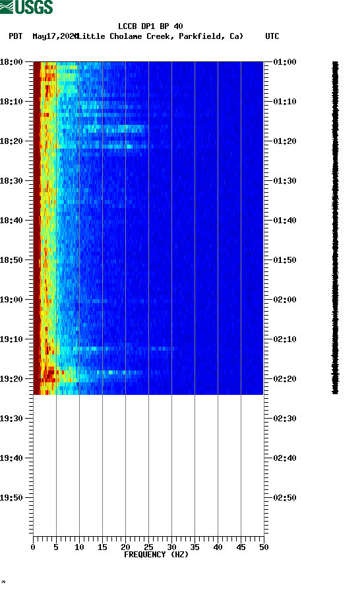Click the 01:20 UTC time label

pyautogui.click(x=285, y=141)
